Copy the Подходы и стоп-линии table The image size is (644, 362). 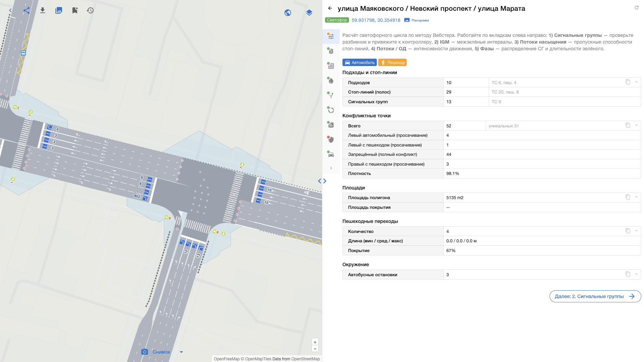coord(628,82)
